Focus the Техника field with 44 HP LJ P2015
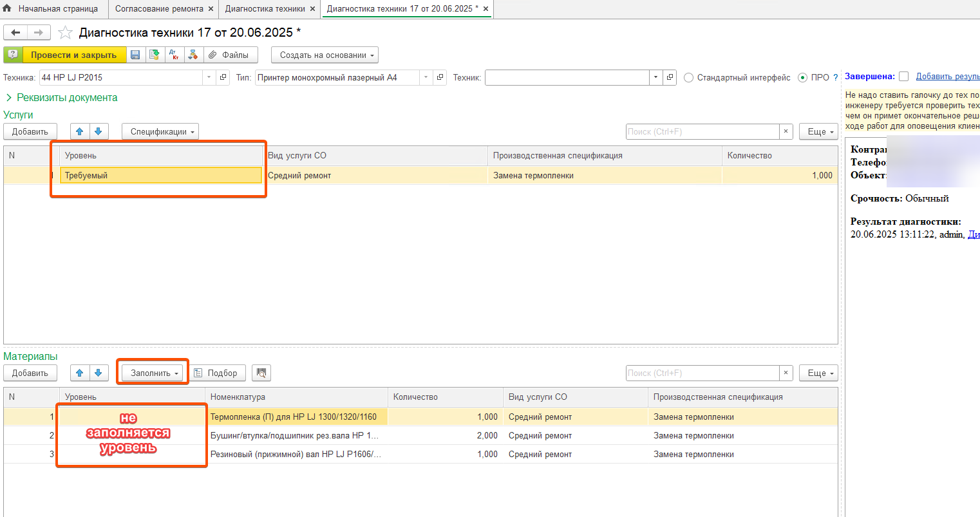Image resolution: width=980 pixels, height=517 pixels. tap(121, 77)
